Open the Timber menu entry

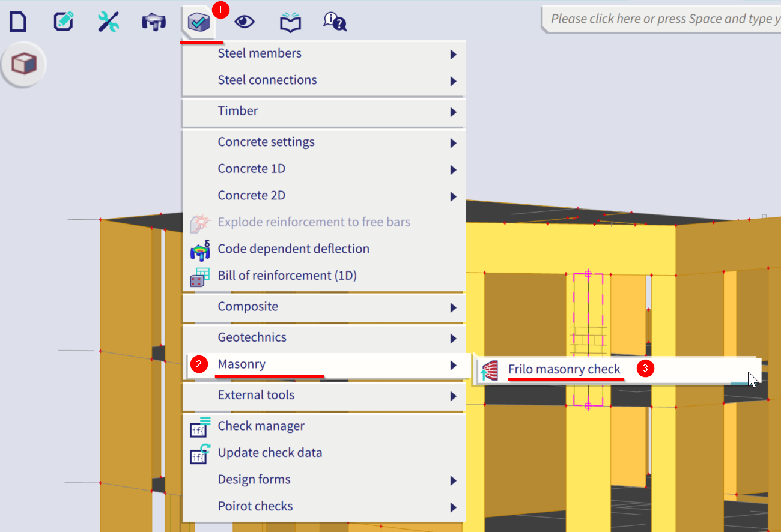click(238, 110)
